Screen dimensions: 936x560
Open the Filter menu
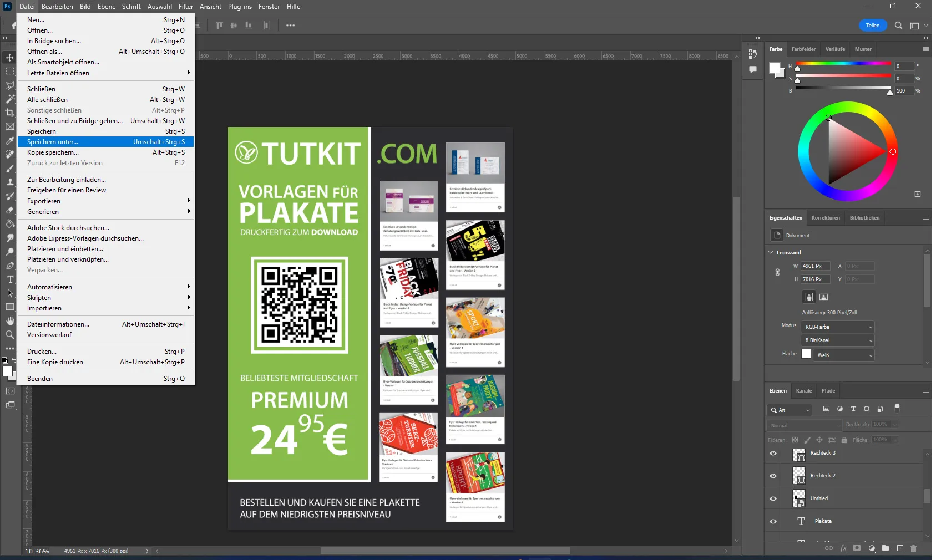[186, 7]
